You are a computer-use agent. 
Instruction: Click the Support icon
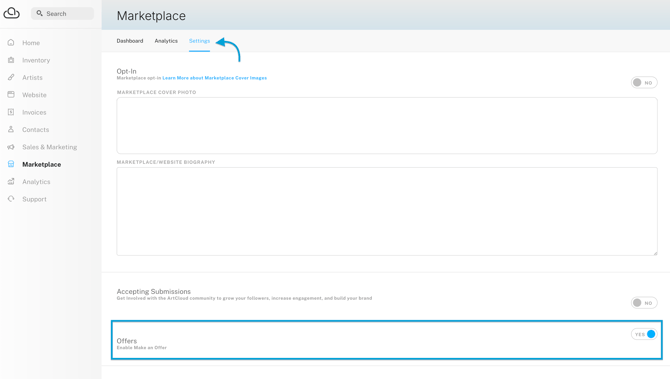[11, 199]
